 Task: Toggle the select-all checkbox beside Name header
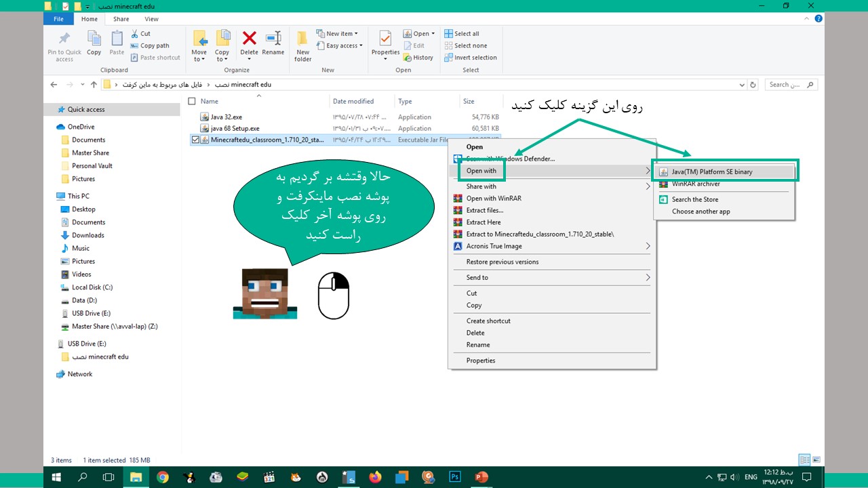pyautogui.click(x=192, y=102)
